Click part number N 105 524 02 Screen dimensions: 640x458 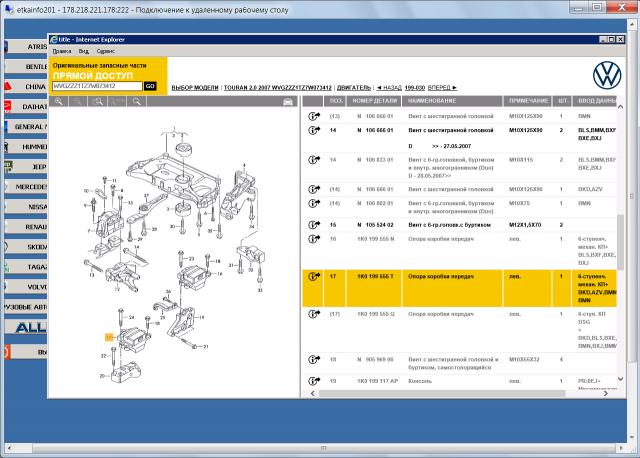point(375,225)
